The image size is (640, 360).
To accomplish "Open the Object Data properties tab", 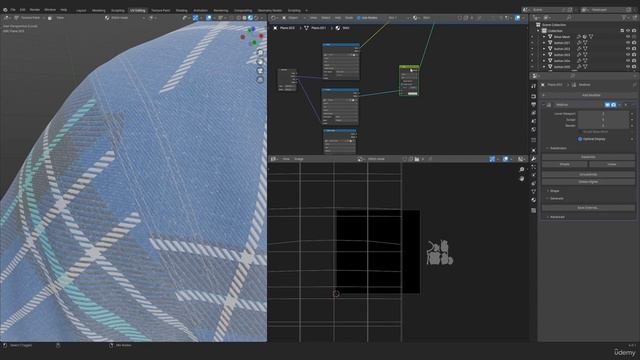I will click(533, 191).
